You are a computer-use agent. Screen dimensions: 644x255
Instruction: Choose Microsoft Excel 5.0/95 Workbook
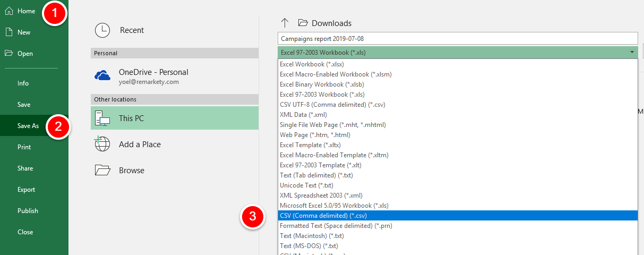click(457, 205)
